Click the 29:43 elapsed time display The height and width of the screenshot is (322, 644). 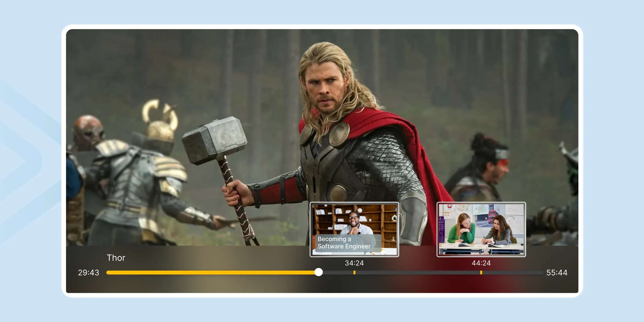point(89,272)
